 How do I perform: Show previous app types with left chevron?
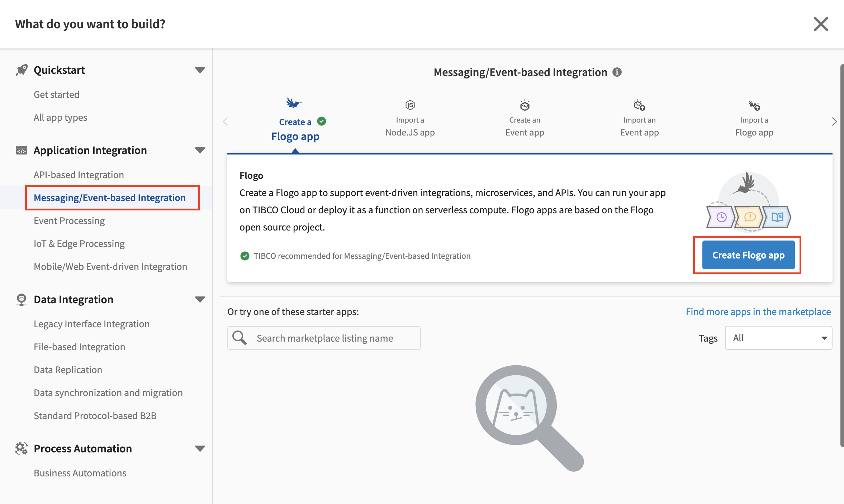click(226, 122)
